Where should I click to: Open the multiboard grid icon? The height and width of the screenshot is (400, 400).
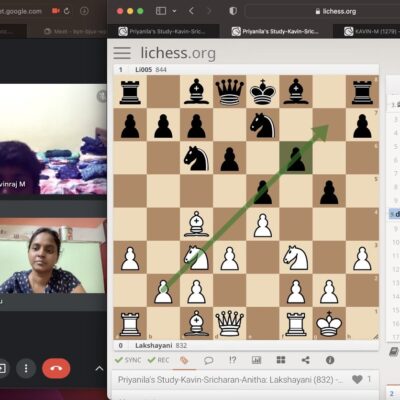point(281,360)
